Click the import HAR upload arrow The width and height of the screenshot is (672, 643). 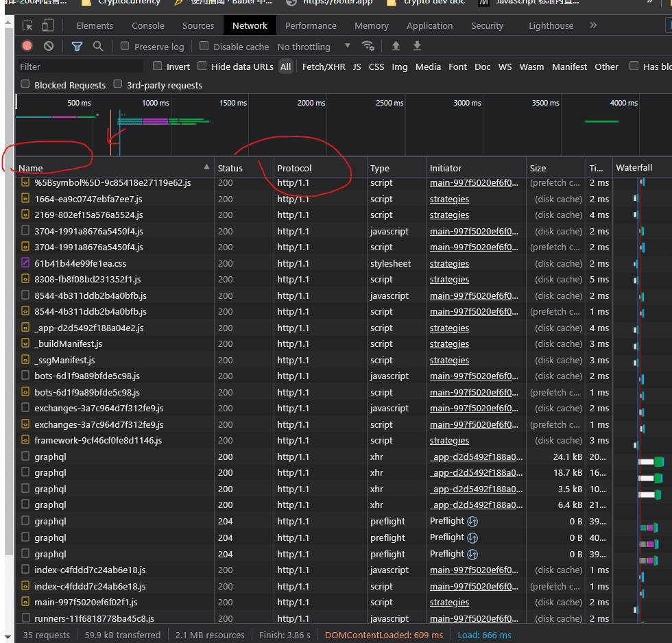pyautogui.click(x=396, y=46)
